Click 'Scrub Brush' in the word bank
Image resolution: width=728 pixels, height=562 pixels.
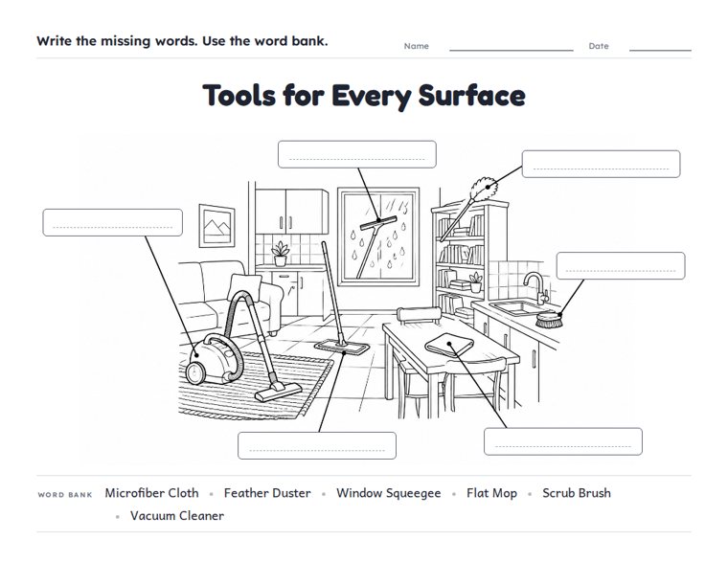577,493
